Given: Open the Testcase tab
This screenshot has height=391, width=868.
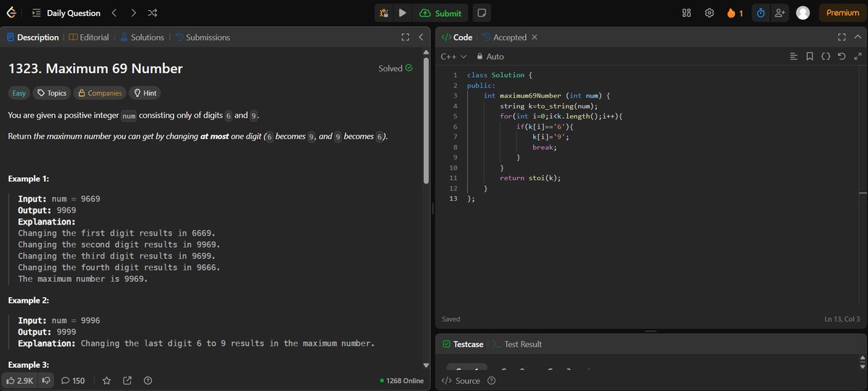Looking at the screenshot, I should (x=463, y=344).
